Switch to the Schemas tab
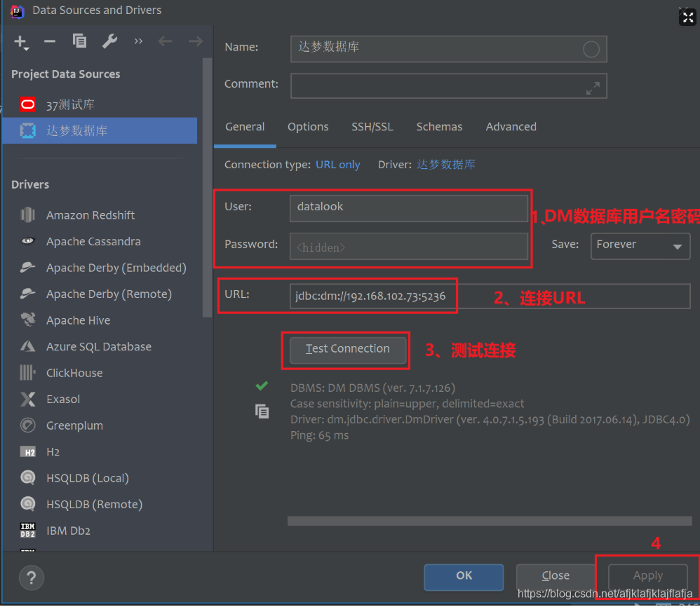 click(x=439, y=127)
